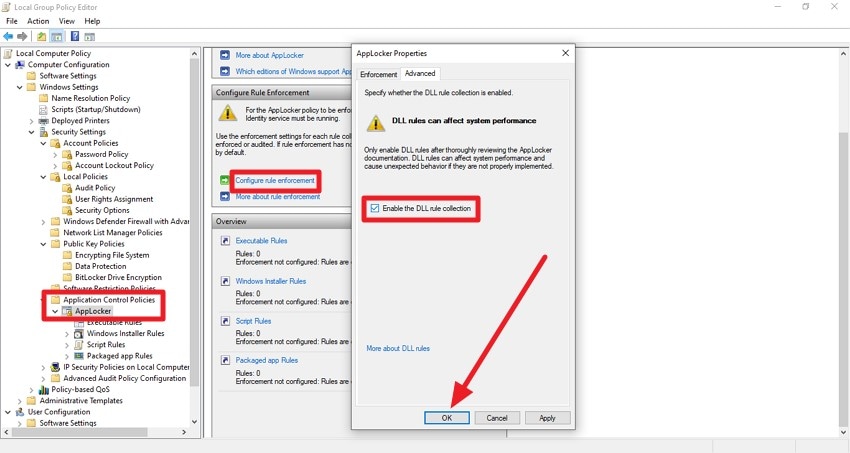Click the tree pane vertical scrollbar

click(x=195, y=222)
